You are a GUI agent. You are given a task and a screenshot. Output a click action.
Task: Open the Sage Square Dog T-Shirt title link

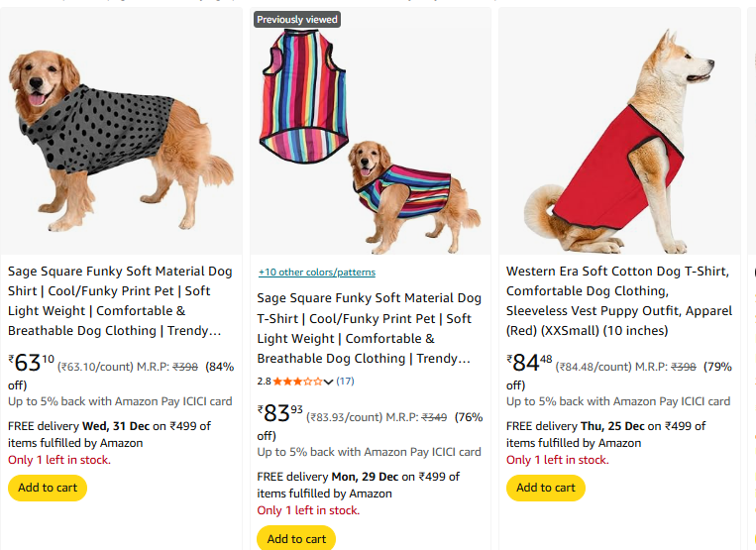coord(369,327)
